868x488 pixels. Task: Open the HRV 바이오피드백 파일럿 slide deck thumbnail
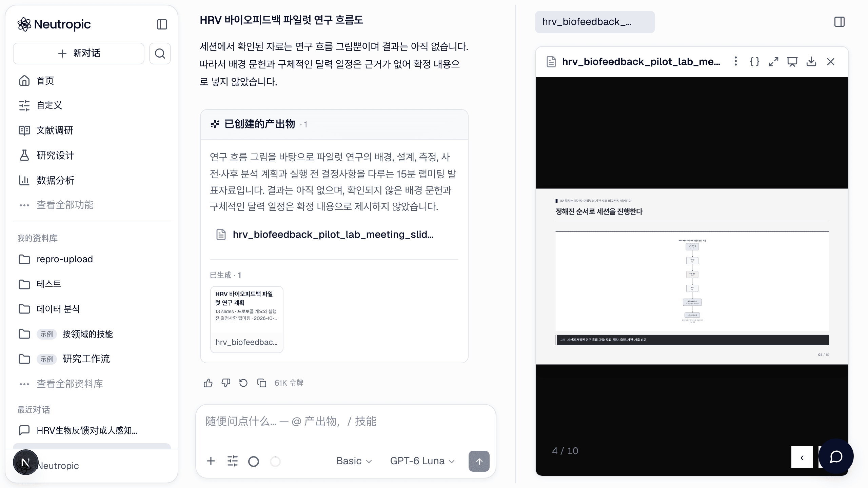point(247,320)
